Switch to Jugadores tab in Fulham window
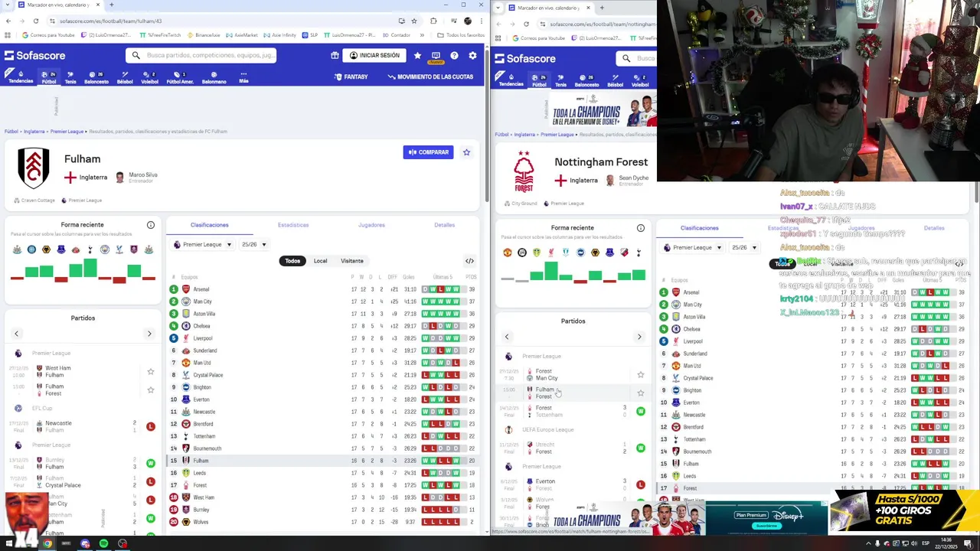 pos(371,225)
